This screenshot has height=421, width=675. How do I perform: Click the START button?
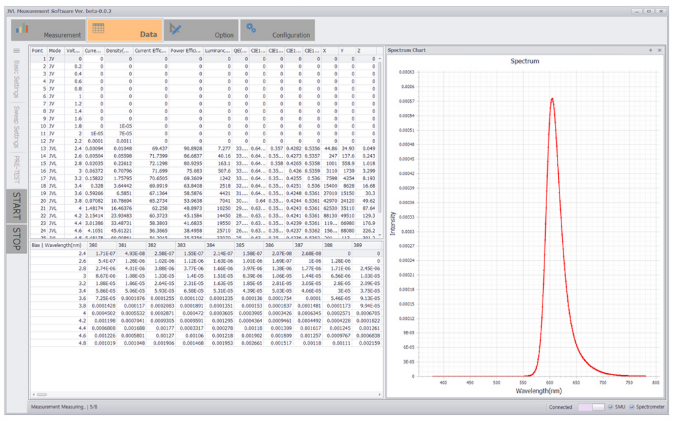point(16,206)
